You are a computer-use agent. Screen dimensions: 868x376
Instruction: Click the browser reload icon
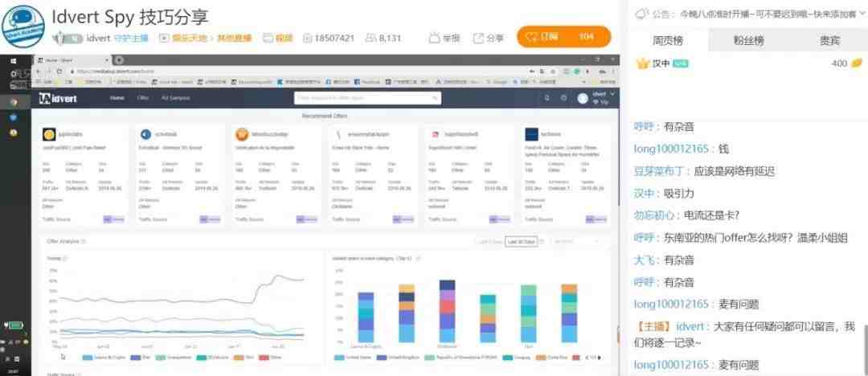coord(61,72)
